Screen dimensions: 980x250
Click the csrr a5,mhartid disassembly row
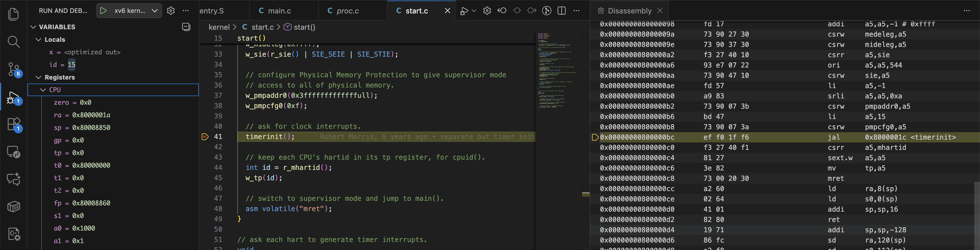tap(785, 147)
